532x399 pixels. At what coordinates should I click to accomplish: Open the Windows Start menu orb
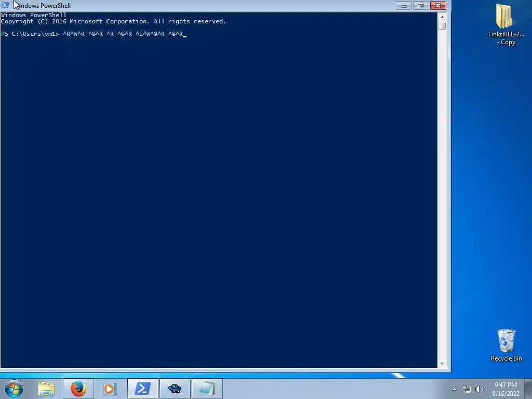[x=14, y=389]
